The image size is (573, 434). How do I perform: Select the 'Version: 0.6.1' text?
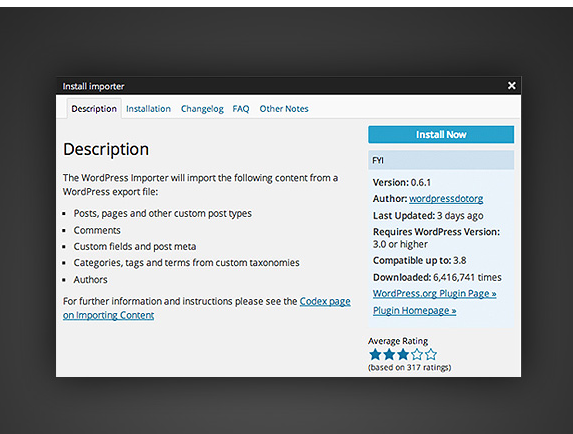click(402, 182)
